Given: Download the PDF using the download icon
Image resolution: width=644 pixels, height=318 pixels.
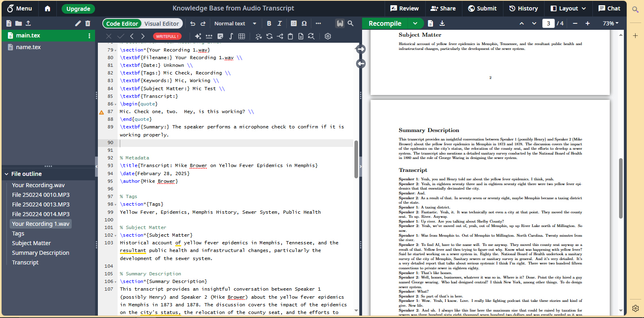Looking at the screenshot, I should 442,23.
